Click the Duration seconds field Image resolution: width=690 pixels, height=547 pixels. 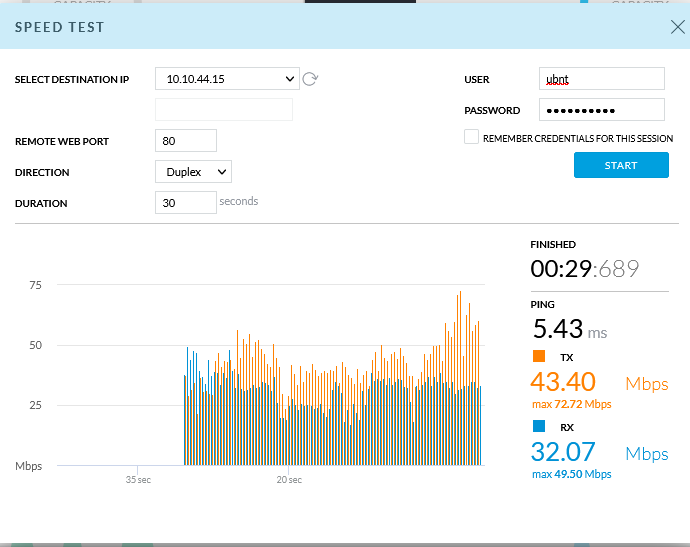click(x=186, y=202)
